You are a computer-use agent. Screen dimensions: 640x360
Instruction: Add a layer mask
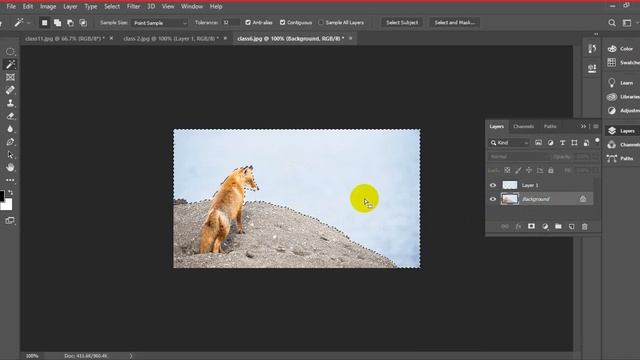coord(531,227)
